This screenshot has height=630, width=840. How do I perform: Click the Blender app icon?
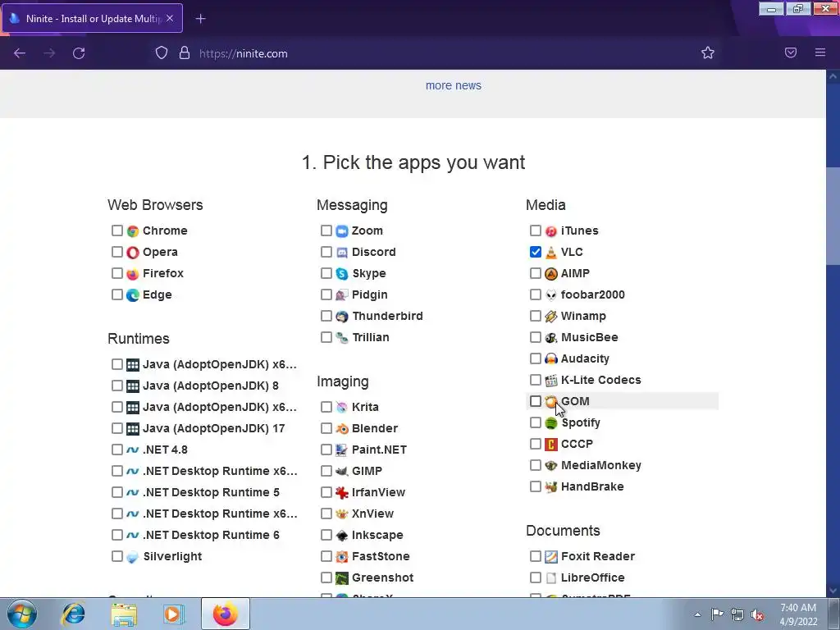click(342, 428)
